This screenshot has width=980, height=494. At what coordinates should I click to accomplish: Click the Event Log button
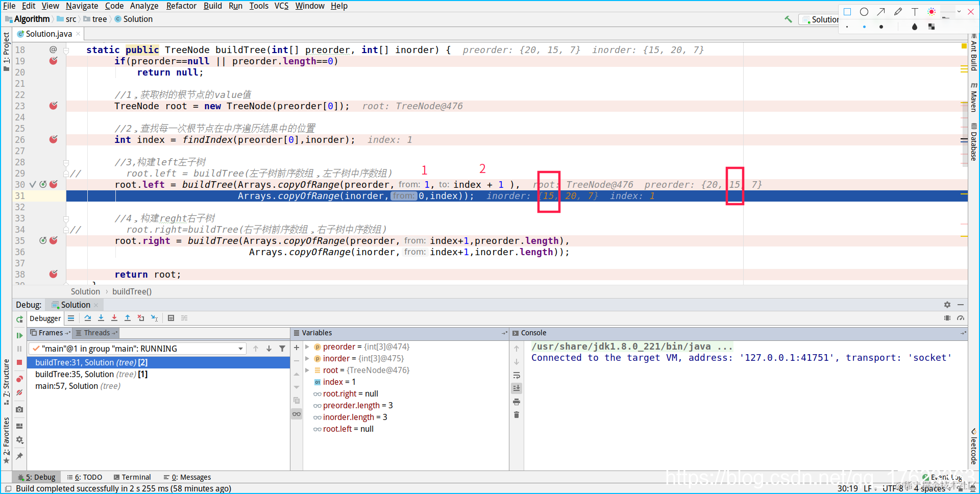point(942,477)
